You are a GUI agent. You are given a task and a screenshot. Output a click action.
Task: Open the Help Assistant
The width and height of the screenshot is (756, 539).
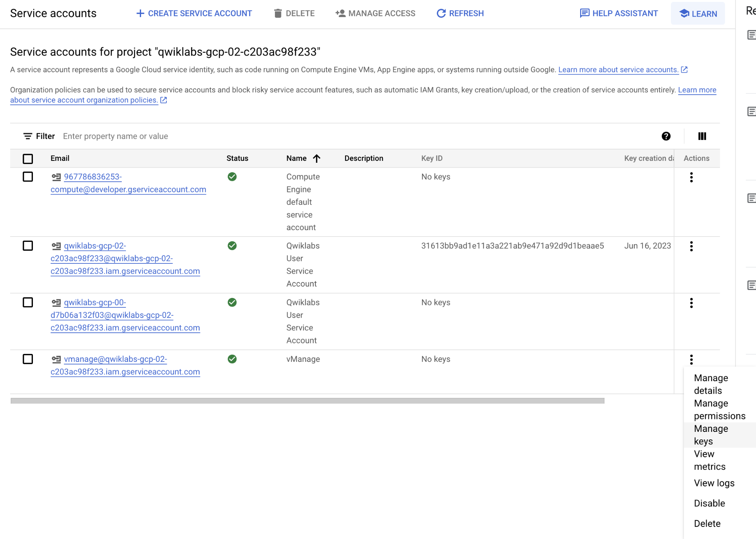[619, 13]
